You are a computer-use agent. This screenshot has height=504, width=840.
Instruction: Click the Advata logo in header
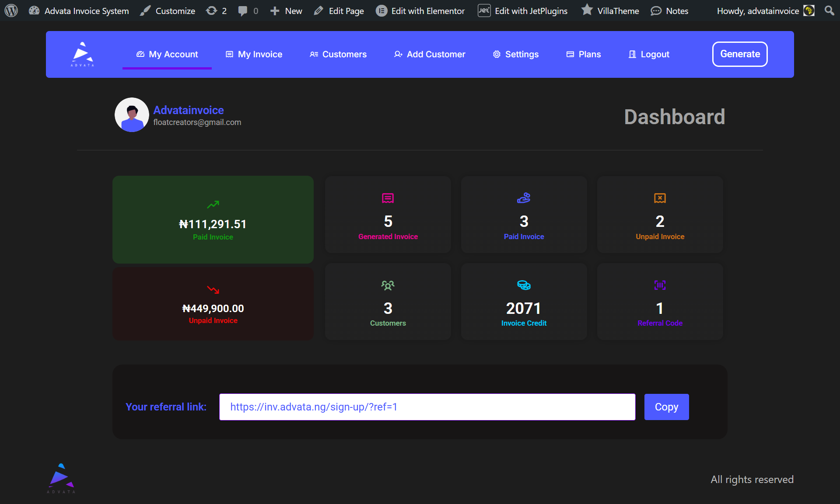pos(82,54)
